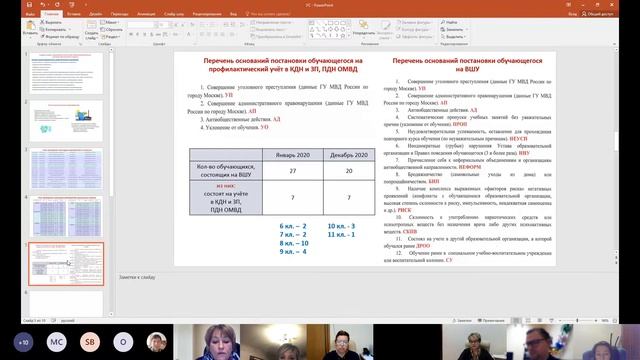
Task: Select the Главная ribbon tab
Action: coord(52,14)
